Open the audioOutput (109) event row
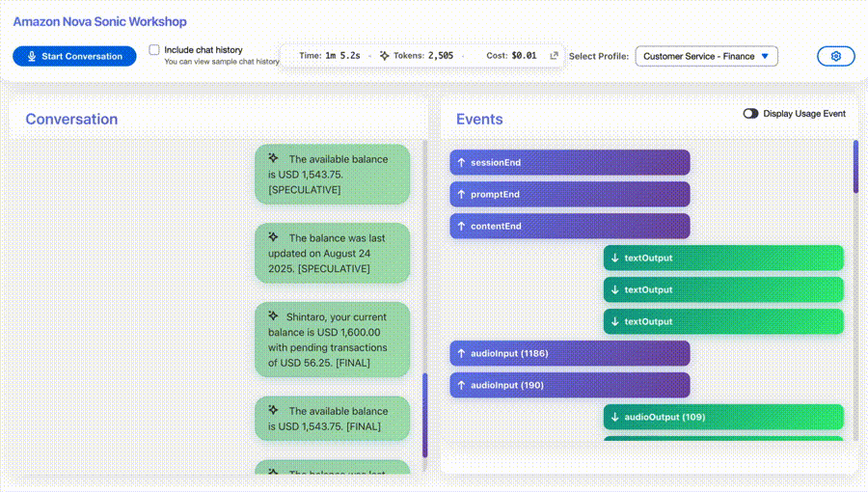Viewport: 868px width, 492px height. pos(723,417)
